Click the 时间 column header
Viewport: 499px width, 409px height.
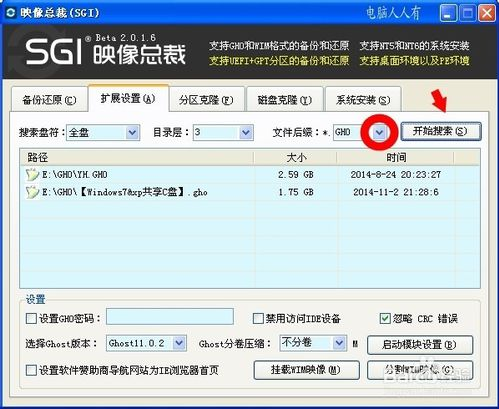point(395,157)
